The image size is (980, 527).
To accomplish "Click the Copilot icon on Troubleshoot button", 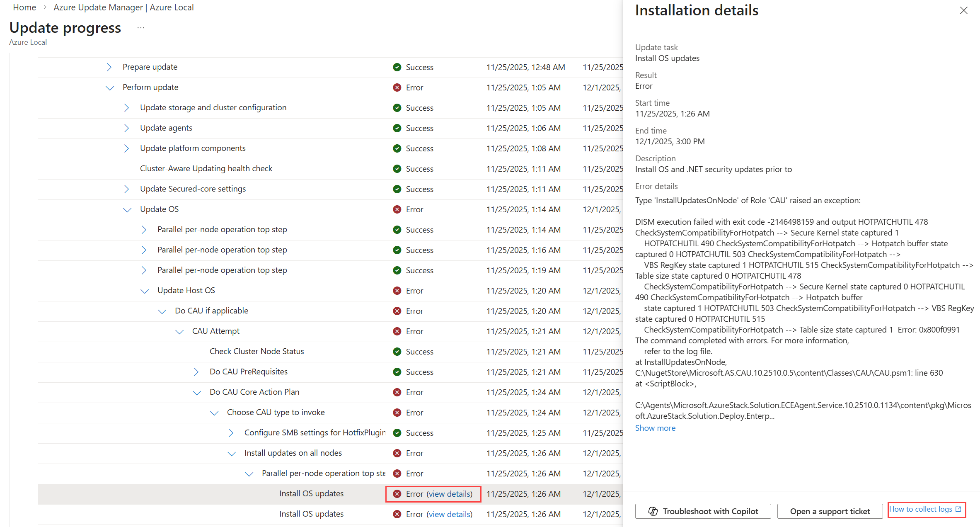I will click(653, 511).
